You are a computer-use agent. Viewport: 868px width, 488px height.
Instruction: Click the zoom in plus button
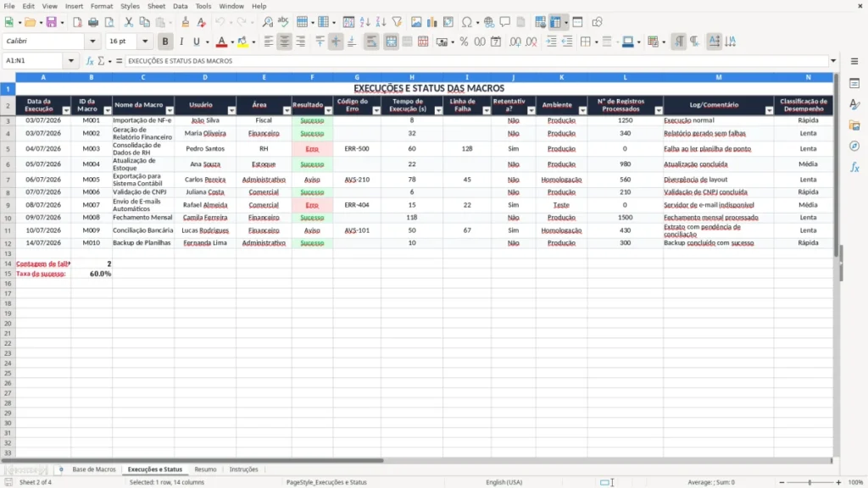click(x=838, y=482)
